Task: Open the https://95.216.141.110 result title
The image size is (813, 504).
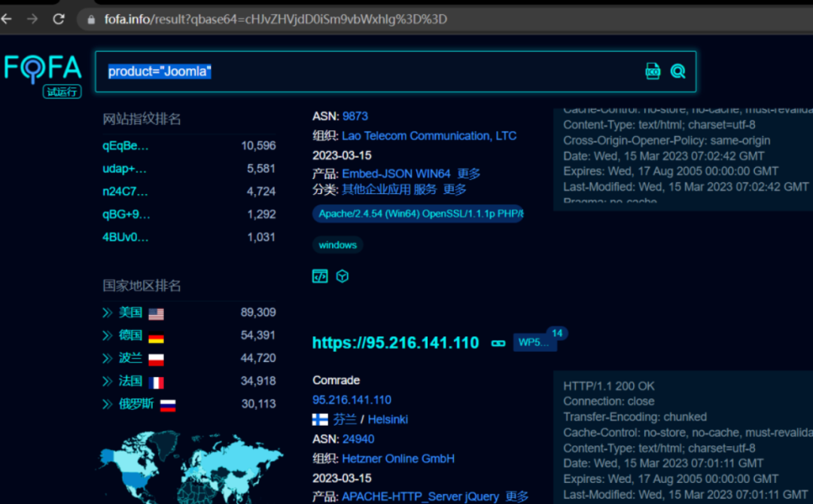Action: 396,343
